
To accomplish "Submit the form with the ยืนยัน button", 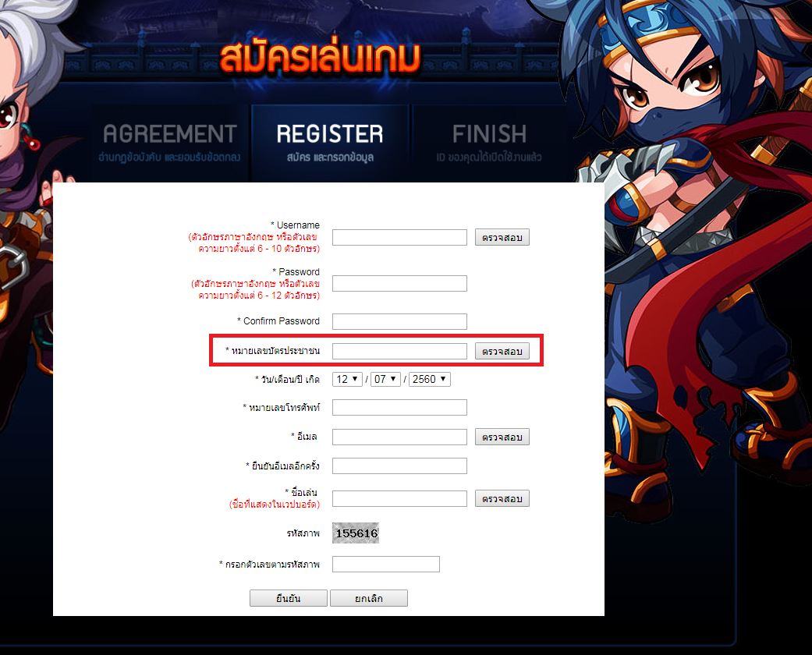I will point(289,598).
